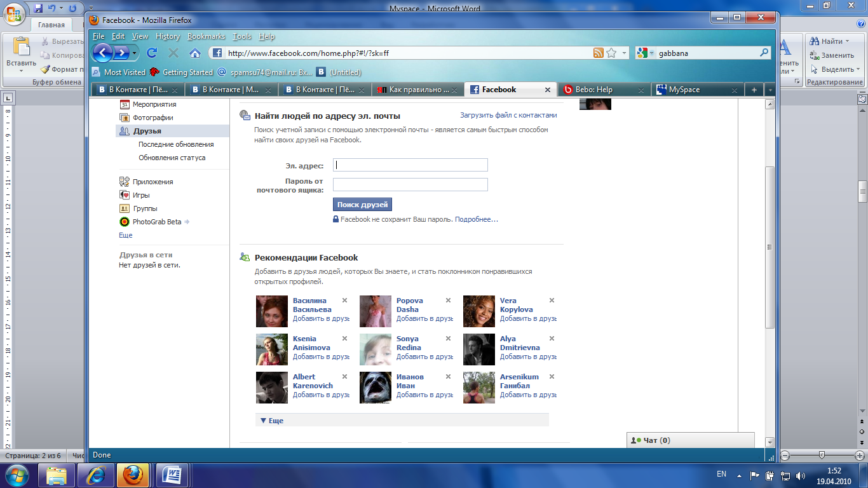Show hidden tray icons arrow
Viewport: 868px width, 488px height.
tap(739, 475)
